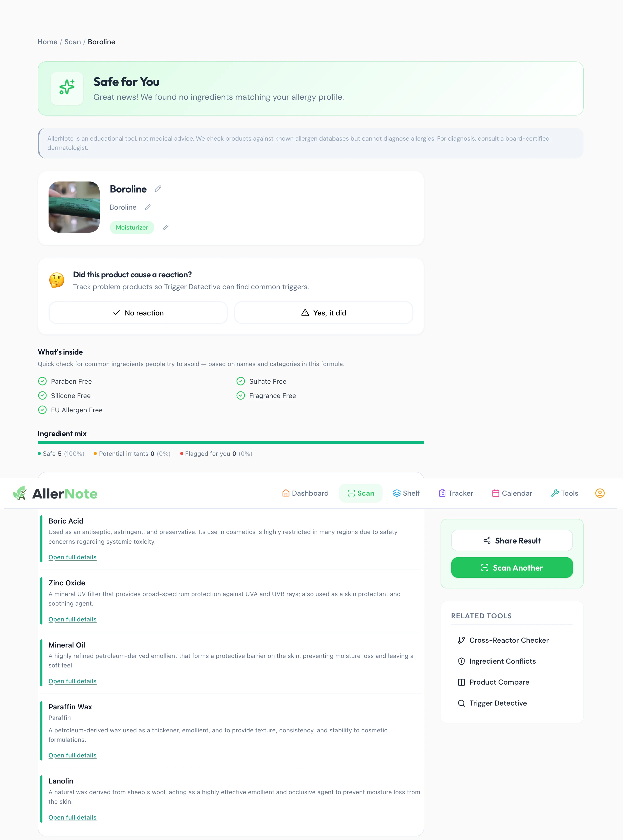Click the green Ingredient mix progress bar

pos(231,442)
